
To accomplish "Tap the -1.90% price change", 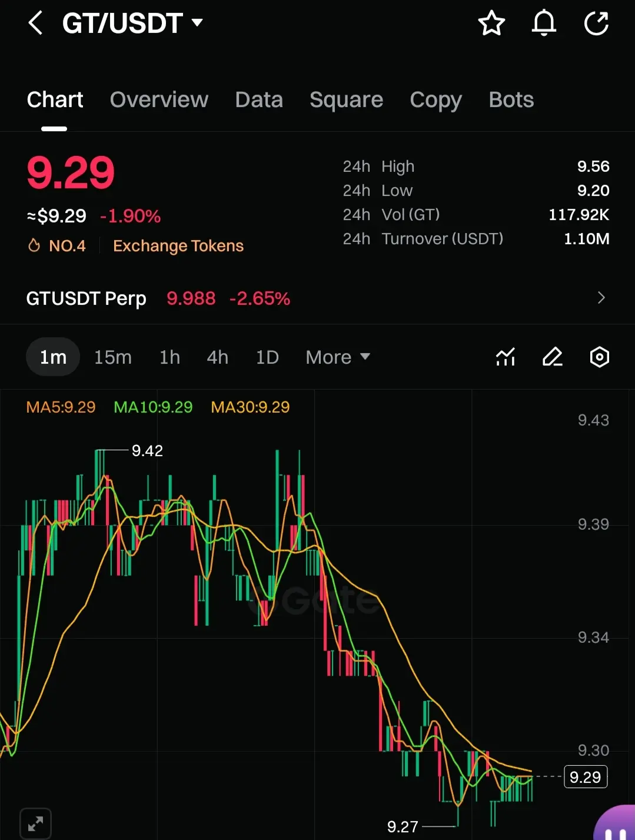I will coord(130,216).
